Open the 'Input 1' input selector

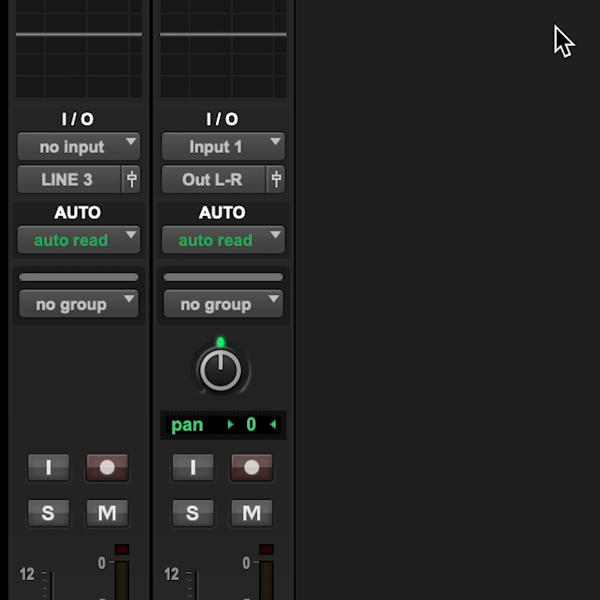(x=223, y=146)
